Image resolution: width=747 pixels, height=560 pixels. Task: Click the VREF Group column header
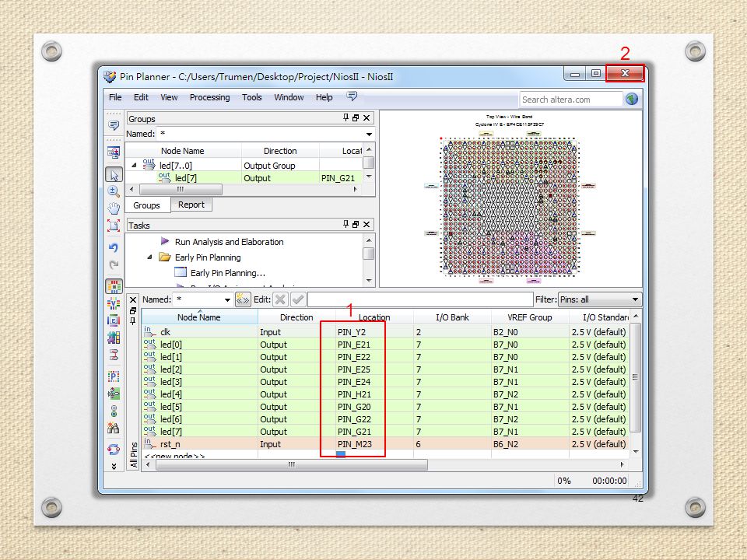pos(530,317)
